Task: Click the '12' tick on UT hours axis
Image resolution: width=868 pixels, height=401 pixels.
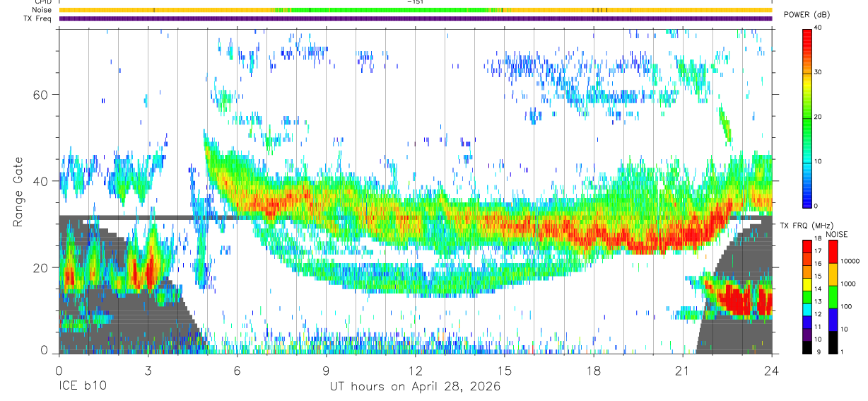Action: coord(415,371)
